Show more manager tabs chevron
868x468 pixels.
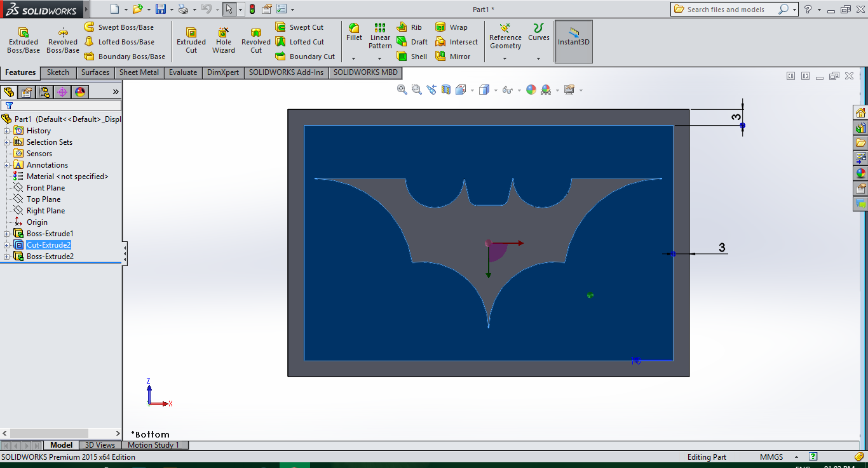pyautogui.click(x=116, y=92)
